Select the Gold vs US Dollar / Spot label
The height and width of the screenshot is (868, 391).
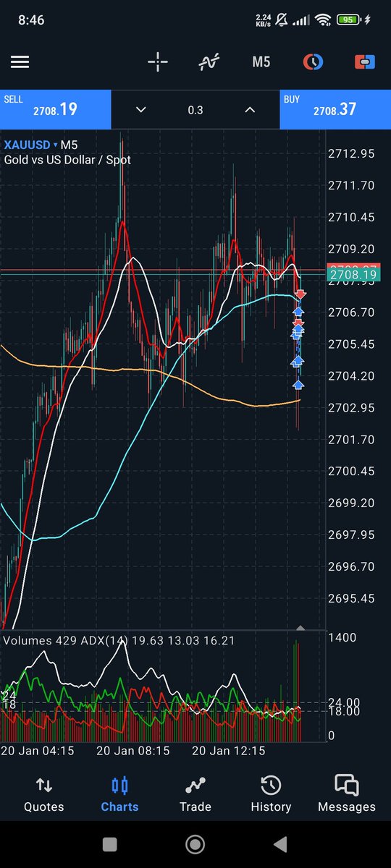(x=67, y=159)
